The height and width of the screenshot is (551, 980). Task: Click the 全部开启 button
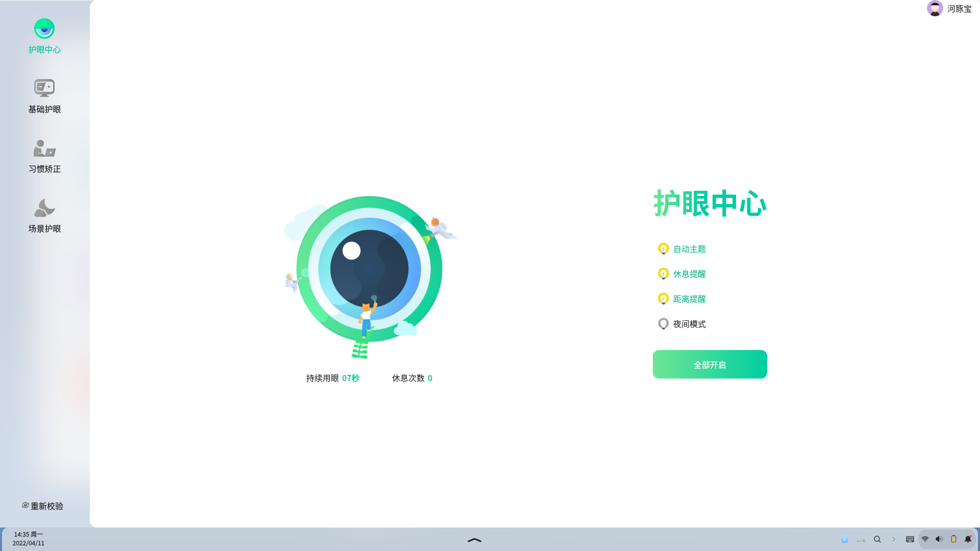coord(709,364)
